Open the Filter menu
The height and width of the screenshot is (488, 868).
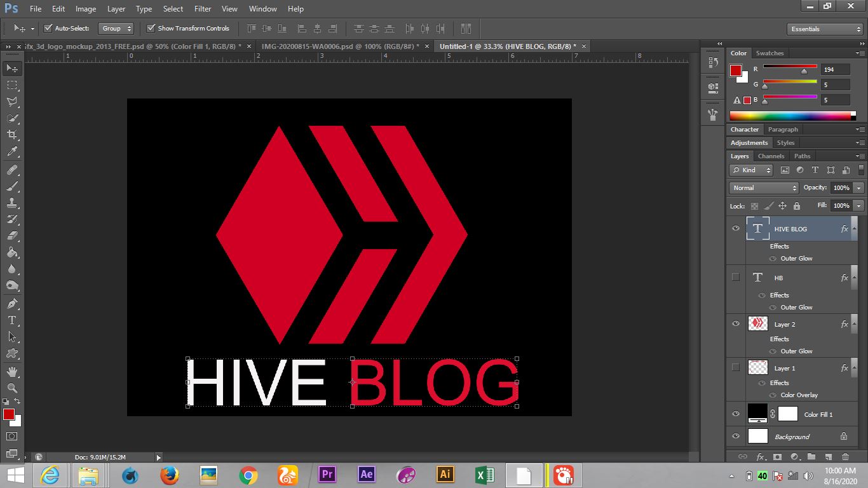click(203, 9)
